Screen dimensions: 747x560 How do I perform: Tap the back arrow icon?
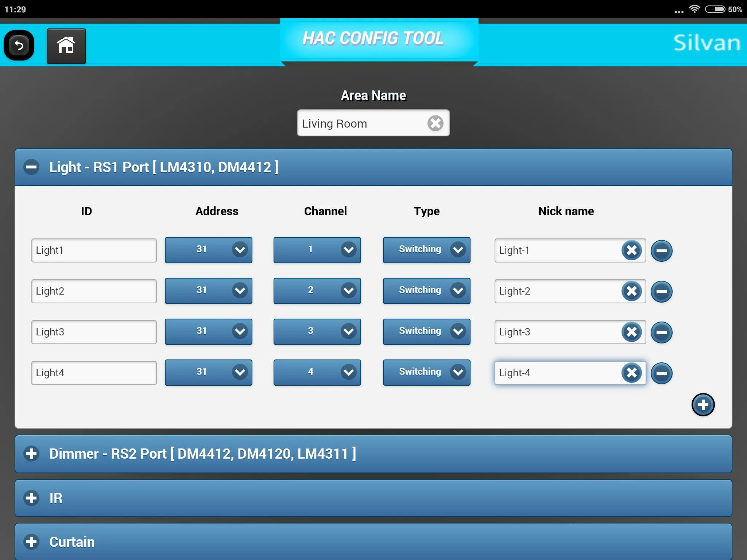point(19,46)
